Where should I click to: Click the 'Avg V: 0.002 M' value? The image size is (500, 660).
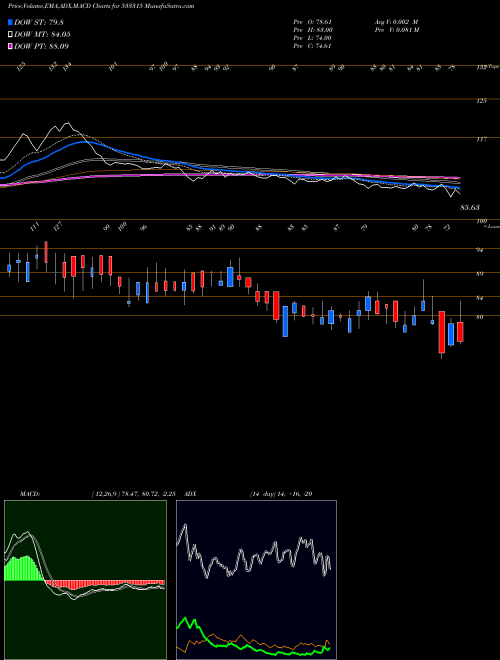pos(396,22)
